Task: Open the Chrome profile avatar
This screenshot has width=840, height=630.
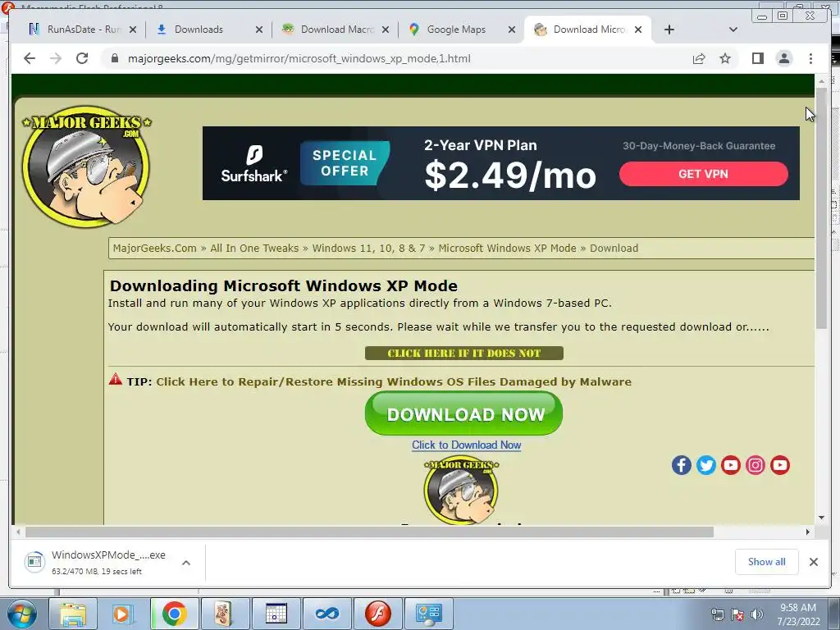Action: (784, 58)
